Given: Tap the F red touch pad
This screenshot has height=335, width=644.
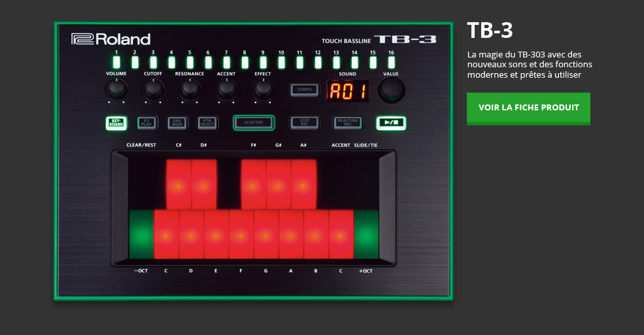Looking at the screenshot, I should pos(241,234).
